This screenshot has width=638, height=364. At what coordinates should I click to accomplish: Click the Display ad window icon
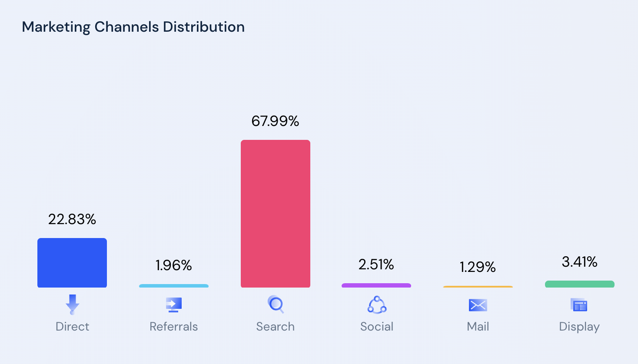[579, 305]
